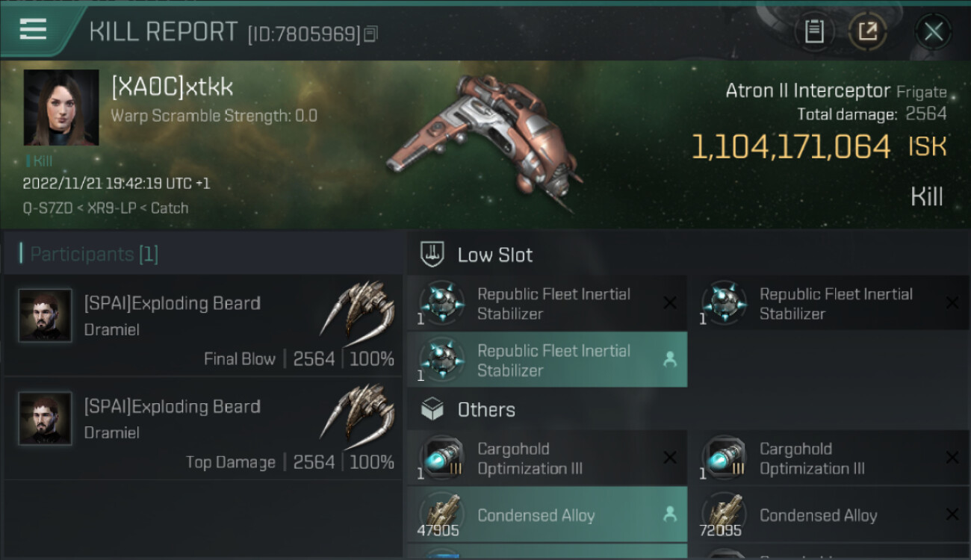Open Final Blow Exploding Beard portrait
The image size is (971, 560).
coord(46,316)
